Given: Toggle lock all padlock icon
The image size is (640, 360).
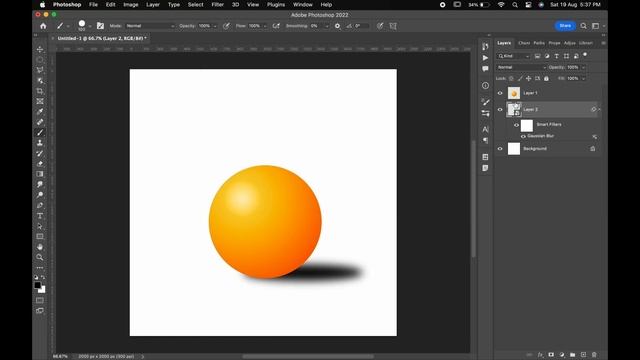Looking at the screenshot, I should coord(546,78).
